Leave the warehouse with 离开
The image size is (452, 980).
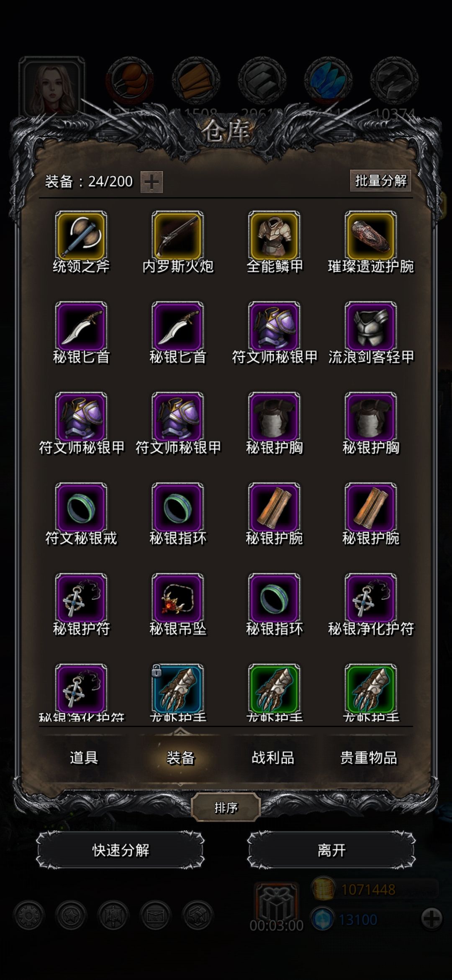tap(331, 850)
